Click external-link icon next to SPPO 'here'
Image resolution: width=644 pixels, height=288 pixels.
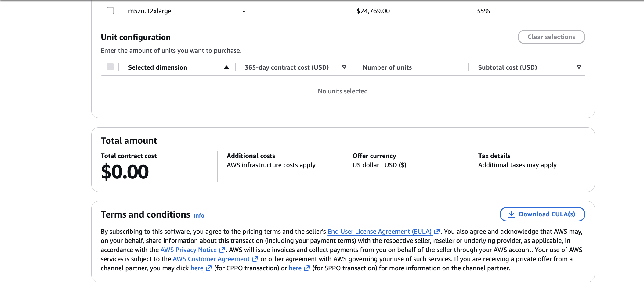coord(307,268)
